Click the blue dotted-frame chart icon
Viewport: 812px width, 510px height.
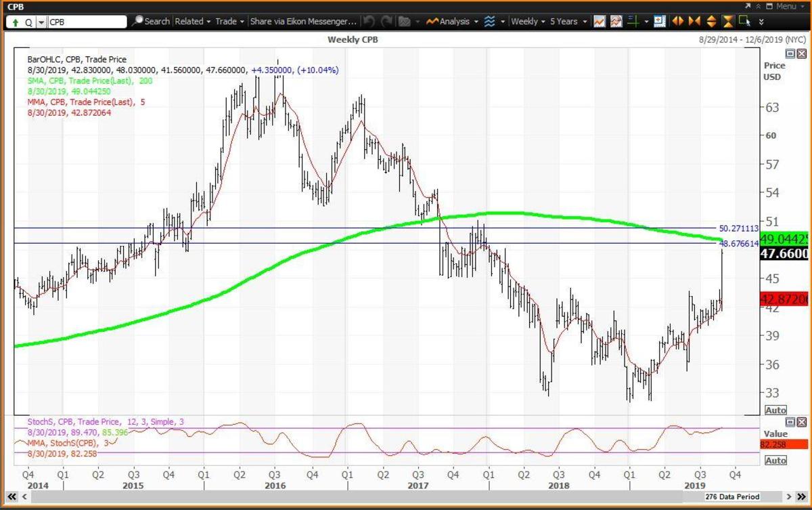click(x=660, y=22)
